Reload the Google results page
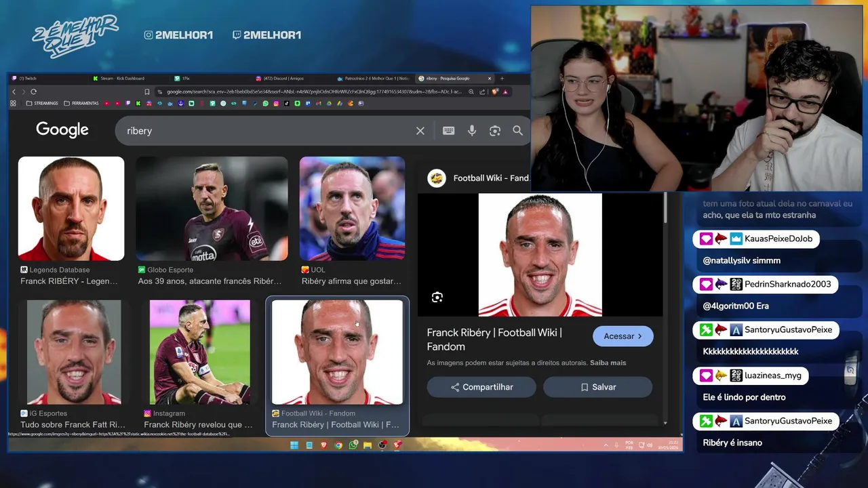868x488 pixels. point(33,91)
